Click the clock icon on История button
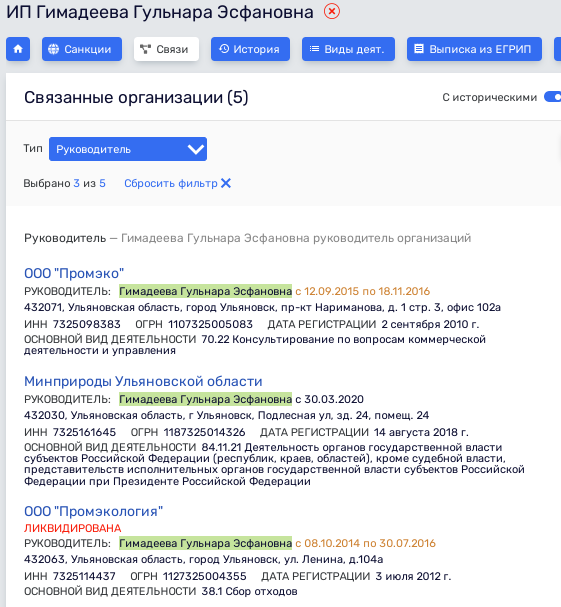Viewport: 561px width, 607px height. (x=224, y=49)
